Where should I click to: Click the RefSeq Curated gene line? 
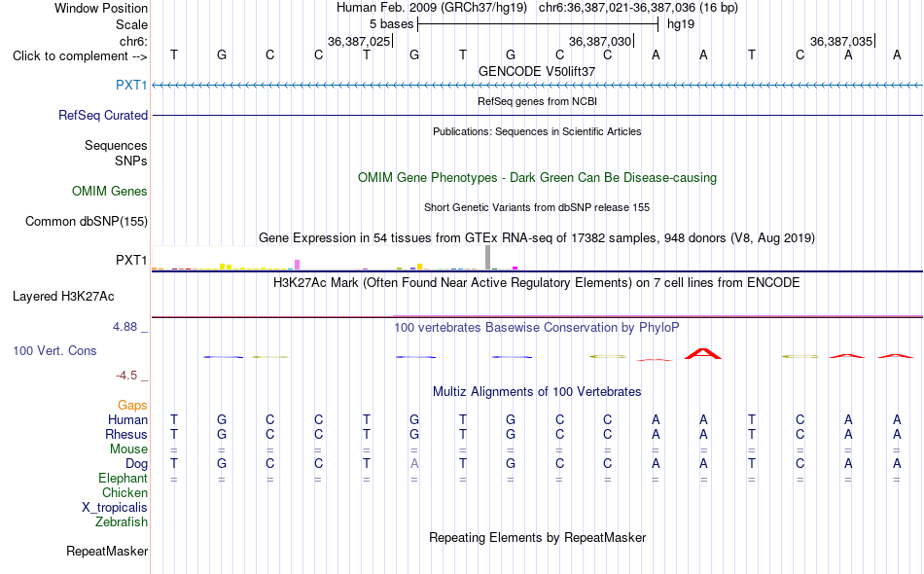[x=538, y=115]
